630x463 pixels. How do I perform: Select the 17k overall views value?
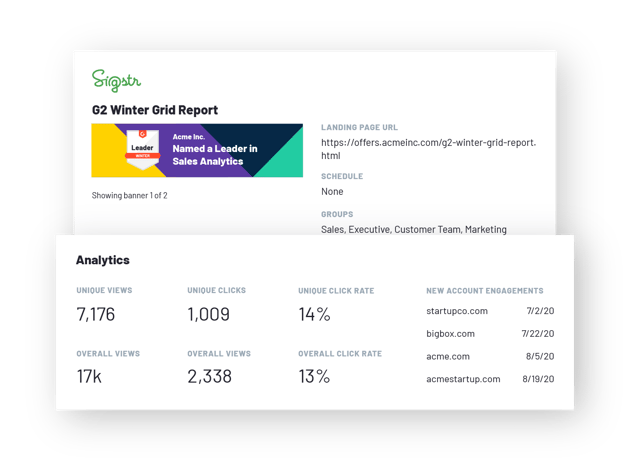(x=89, y=377)
